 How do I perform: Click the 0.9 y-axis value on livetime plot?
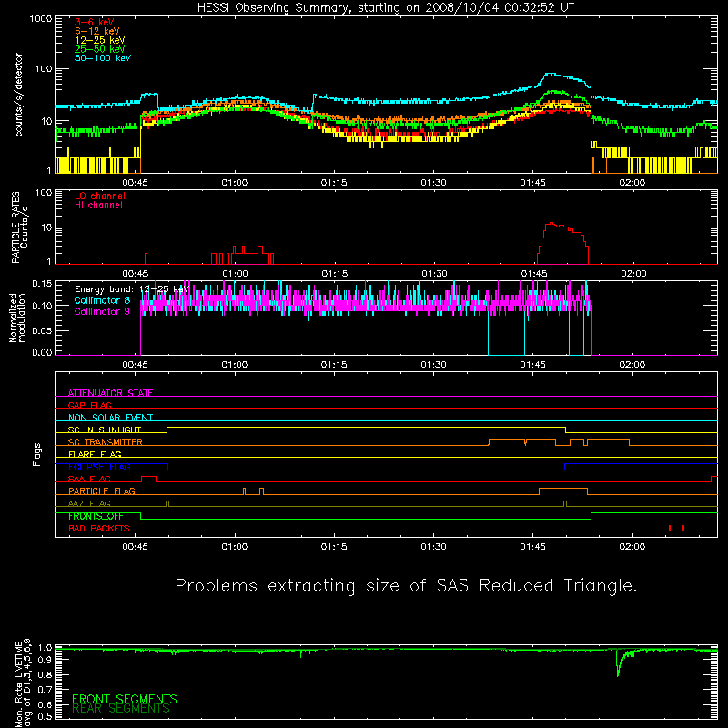click(45, 661)
